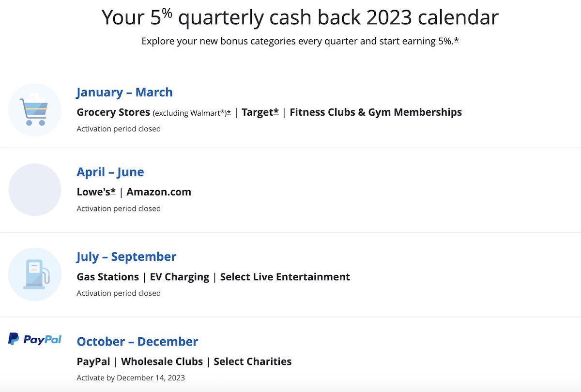The image size is (581, 392).
Task: Select the Amazon.com category text
Action: click(159, 192)
